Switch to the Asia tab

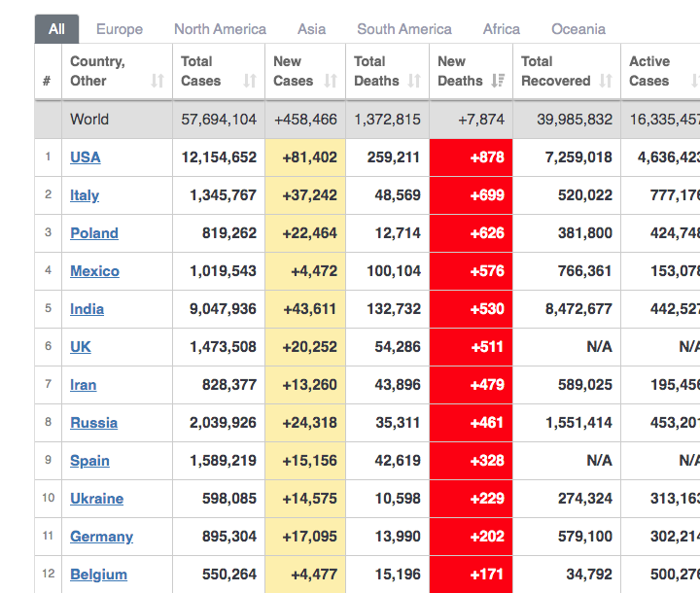coord(311,29)
